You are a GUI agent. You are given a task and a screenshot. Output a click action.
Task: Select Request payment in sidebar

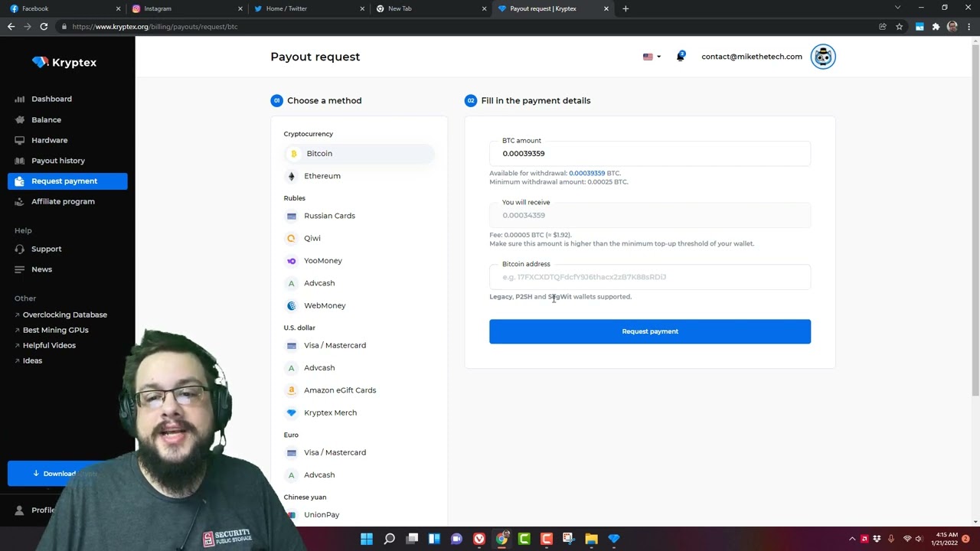67,181
